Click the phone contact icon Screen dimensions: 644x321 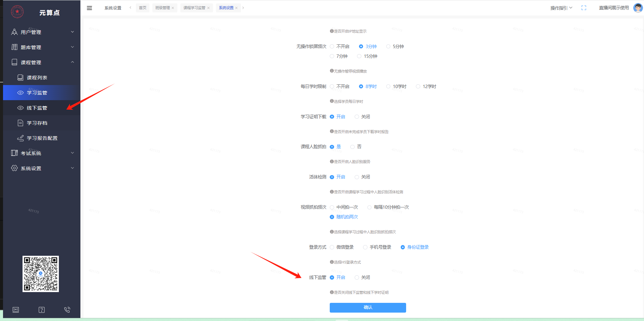[x=67, y=310]
